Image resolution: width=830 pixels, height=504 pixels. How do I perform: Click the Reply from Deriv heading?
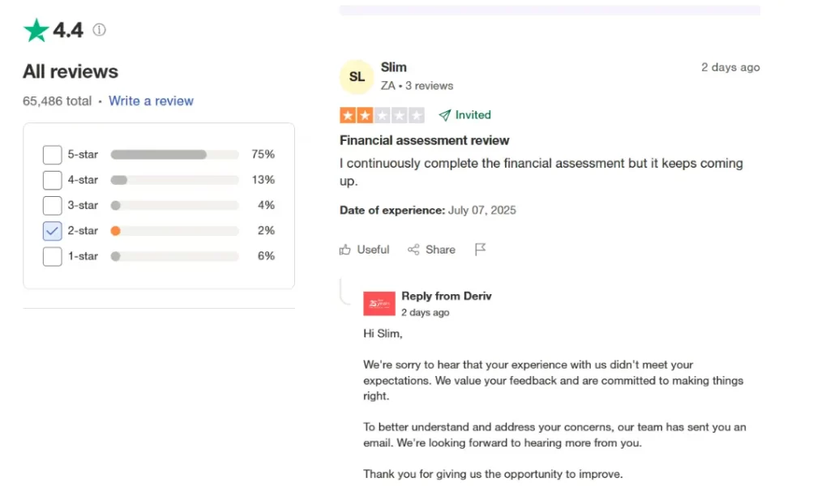[446, 296]
